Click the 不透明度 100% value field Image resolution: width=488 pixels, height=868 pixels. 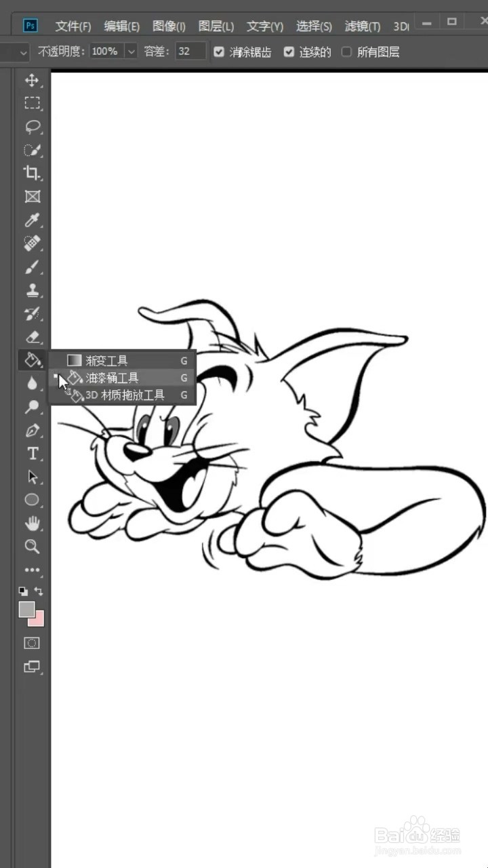click(105, 52)
